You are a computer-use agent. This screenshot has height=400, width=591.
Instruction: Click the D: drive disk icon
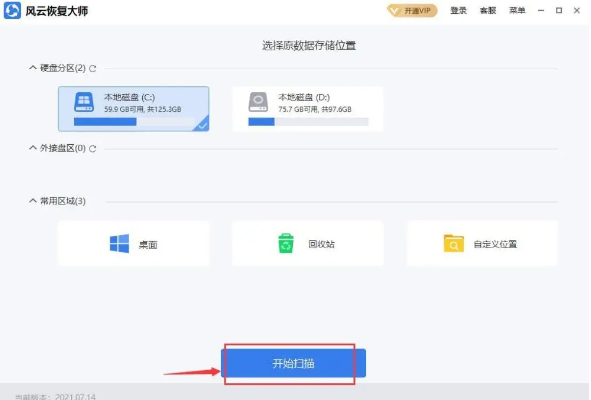[258, 102]
